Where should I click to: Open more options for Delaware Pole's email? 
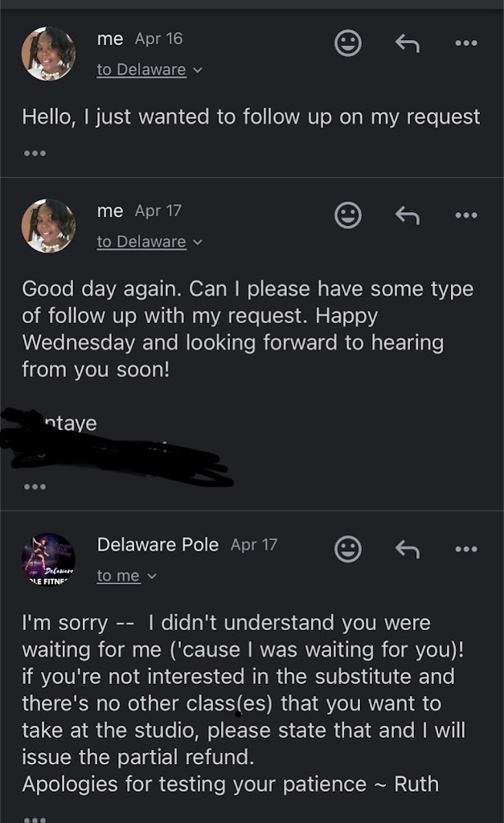point(466,549)
